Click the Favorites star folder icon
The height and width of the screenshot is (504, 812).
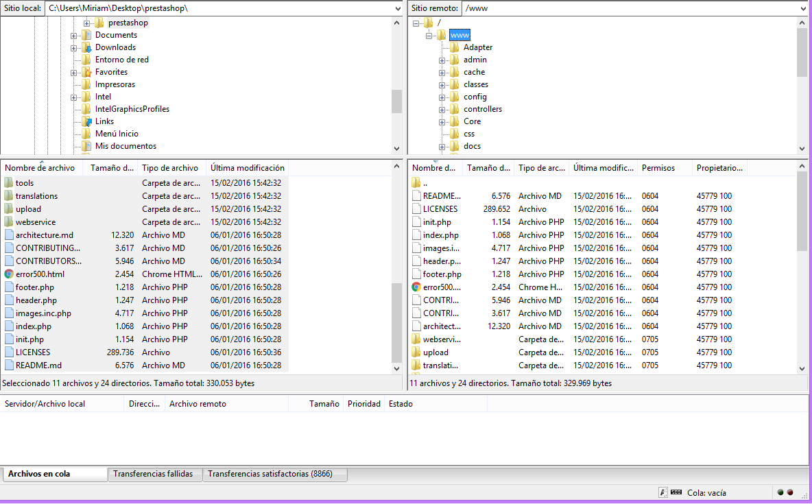[x=86, y=72]
